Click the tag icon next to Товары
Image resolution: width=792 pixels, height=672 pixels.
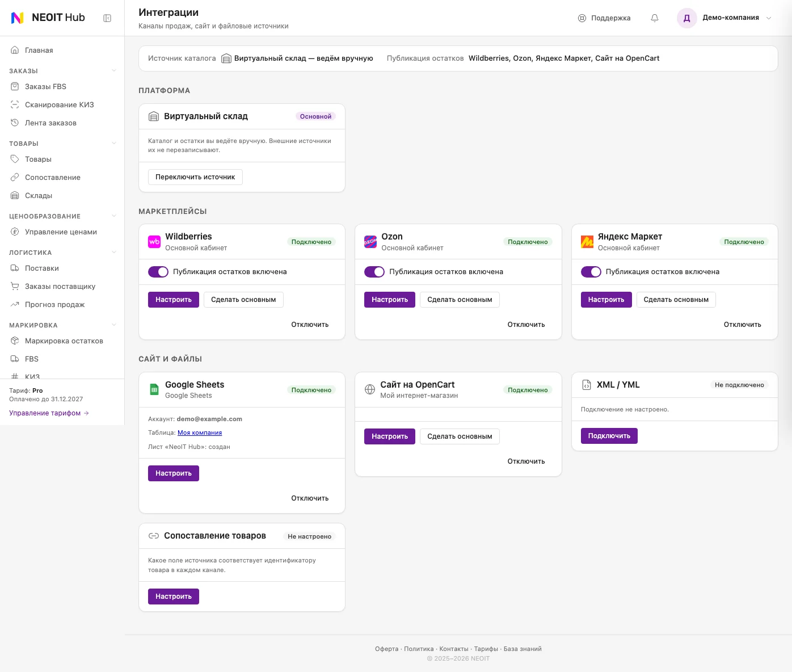[15, 159]
